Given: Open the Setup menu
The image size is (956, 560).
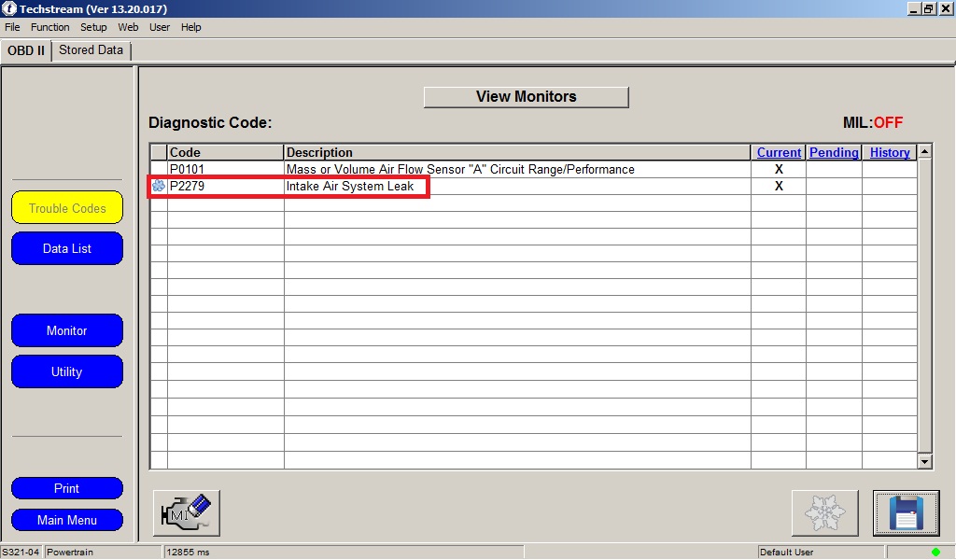Looking at the screenshot, I should click(93, 27).
